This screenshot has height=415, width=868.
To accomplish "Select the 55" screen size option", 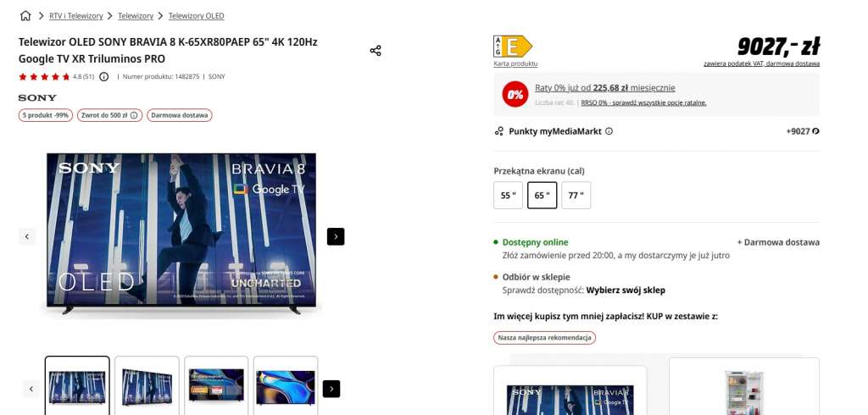I will (509, 196).
